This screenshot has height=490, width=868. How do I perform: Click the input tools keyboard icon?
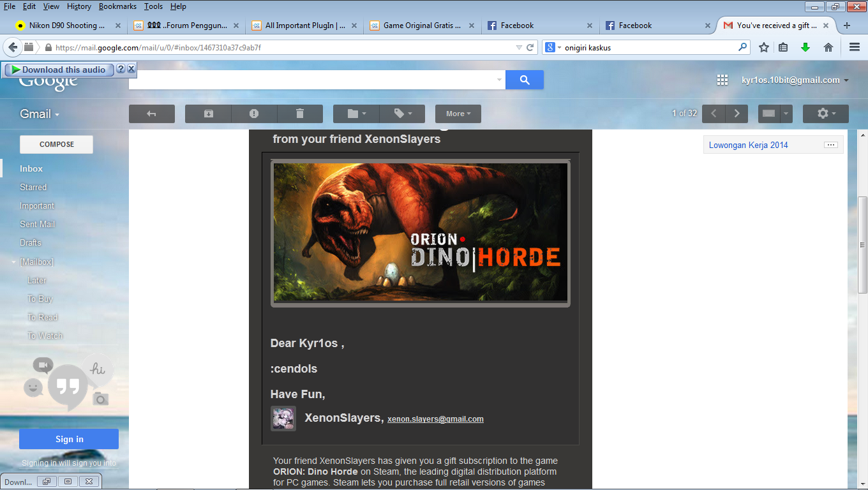[768, 114]
